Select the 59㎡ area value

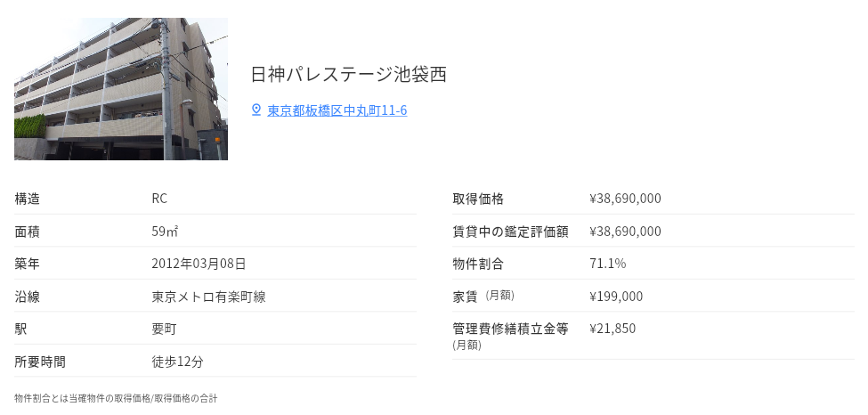point(165,232)
